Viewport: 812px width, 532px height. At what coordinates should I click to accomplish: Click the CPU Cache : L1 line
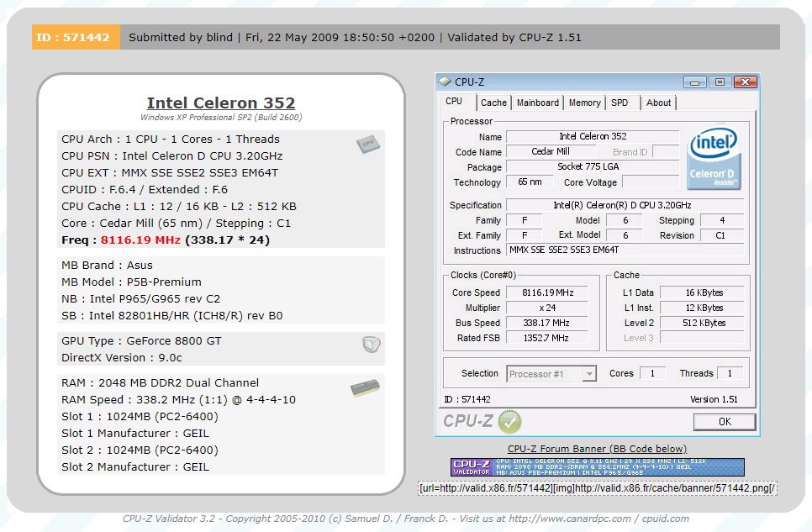(x=179, y=206)
